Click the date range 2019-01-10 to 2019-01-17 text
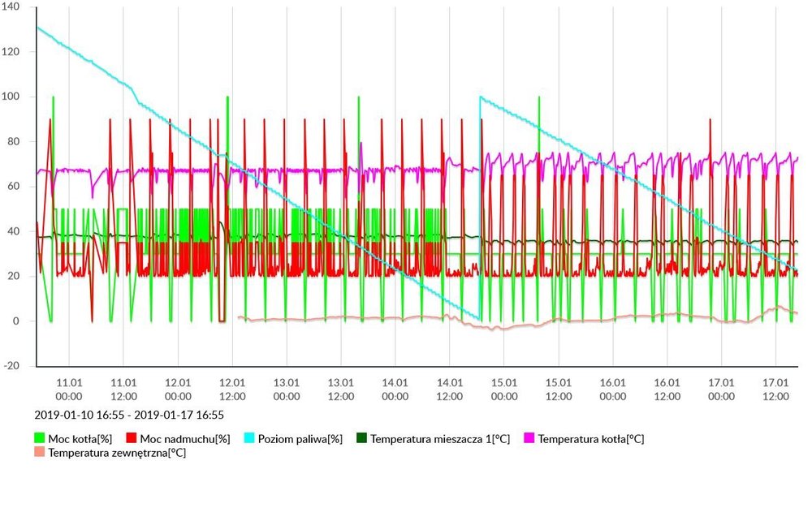812x508 pixels. click(129, 415)
